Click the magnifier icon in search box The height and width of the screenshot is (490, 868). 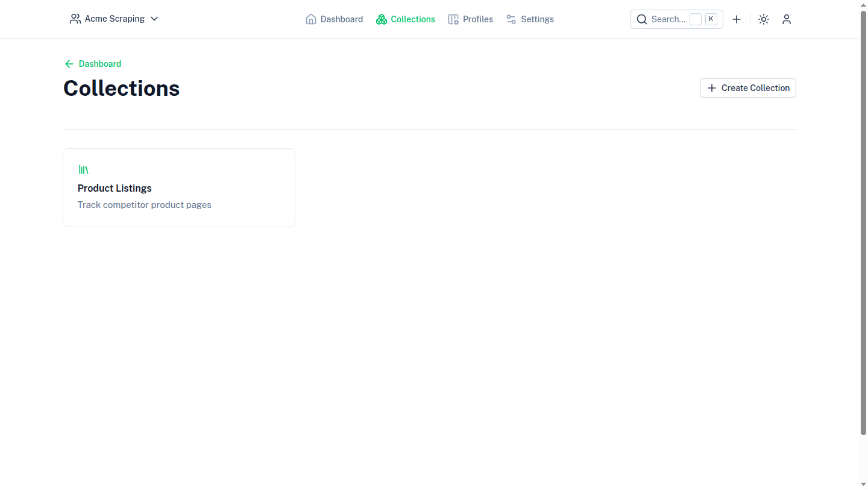(642, 19)
